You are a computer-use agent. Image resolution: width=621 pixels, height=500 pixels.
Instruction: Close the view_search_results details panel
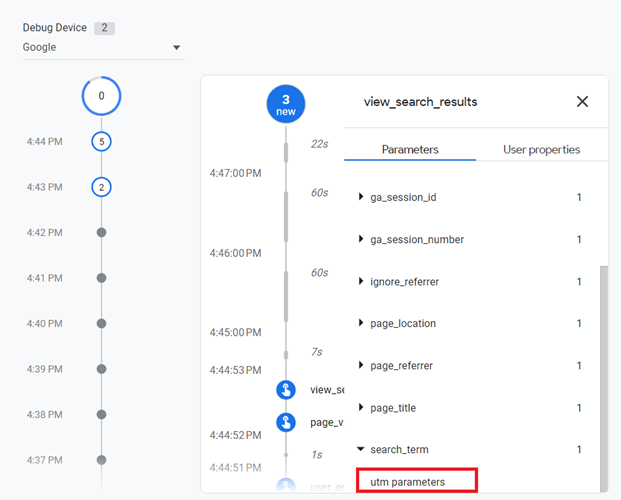pyautogui.click(x=582, y=102)
